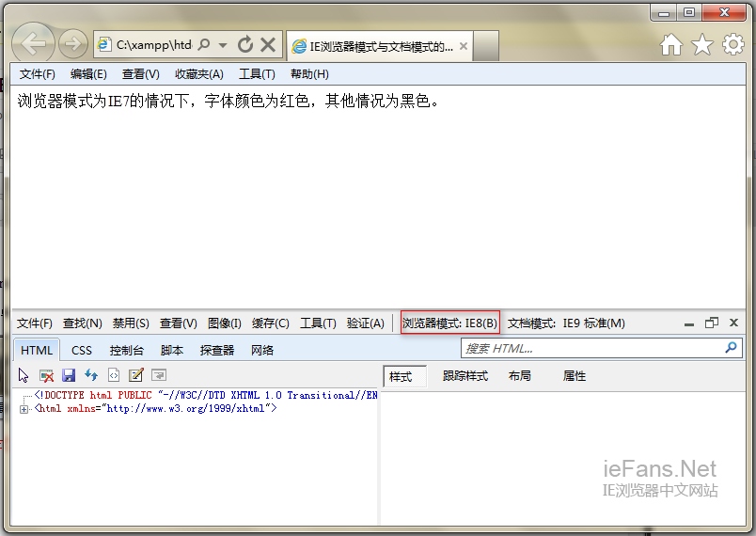Open the 文档模式: IE9 标准(M) menu
756x536 pixels.
click(x=566, y=323)
